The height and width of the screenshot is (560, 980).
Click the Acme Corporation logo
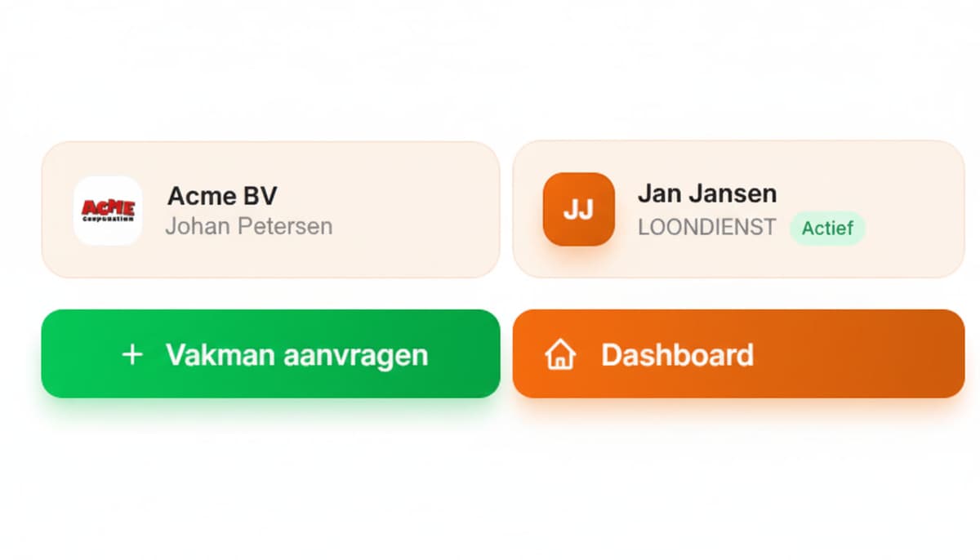tap(109, 211)
